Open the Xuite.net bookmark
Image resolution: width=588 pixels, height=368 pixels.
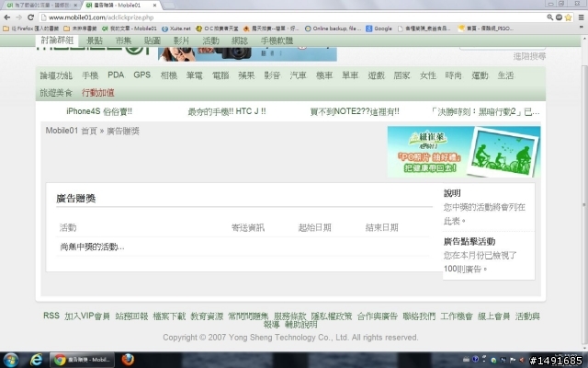tap(176, 29)
